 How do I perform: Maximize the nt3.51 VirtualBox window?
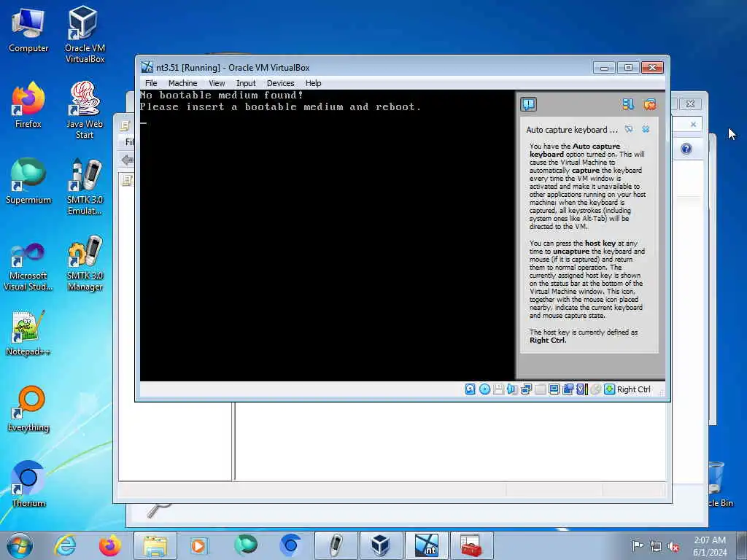(628, 68)
